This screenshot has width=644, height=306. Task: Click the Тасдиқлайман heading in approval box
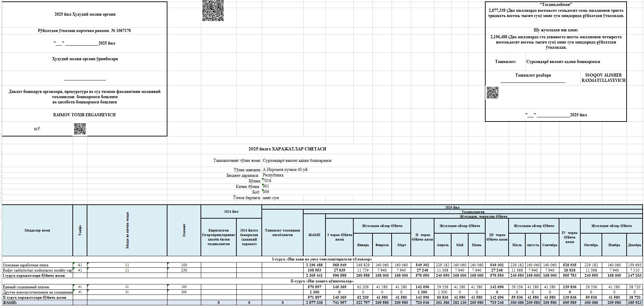(556, 5)
